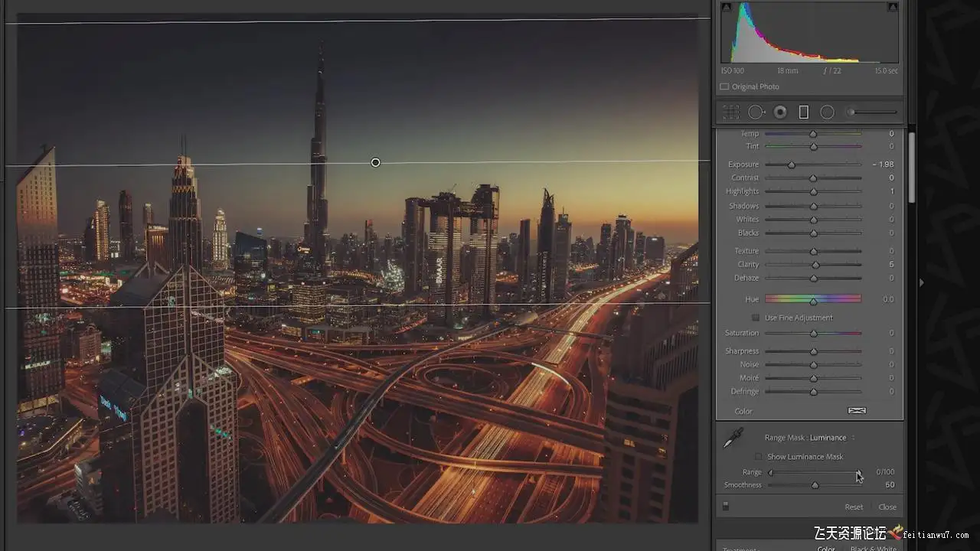Click the Sharpness slider handle
Image resolution: width=980 pixels, height=551 pixels.
pyautogui.click(x=813, y=351)
